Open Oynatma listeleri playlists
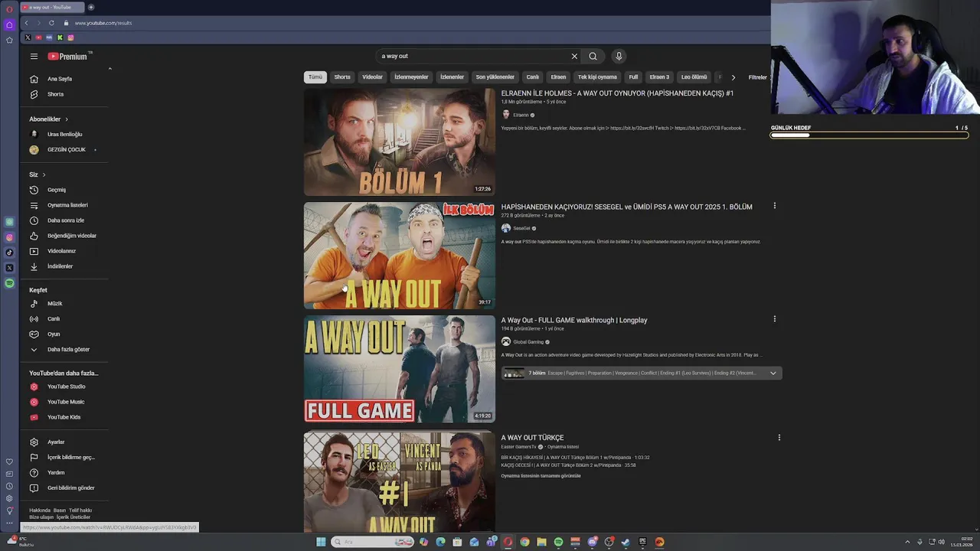Screen dimensions: 980x551 pyautogui.click(x=66, y=205)
